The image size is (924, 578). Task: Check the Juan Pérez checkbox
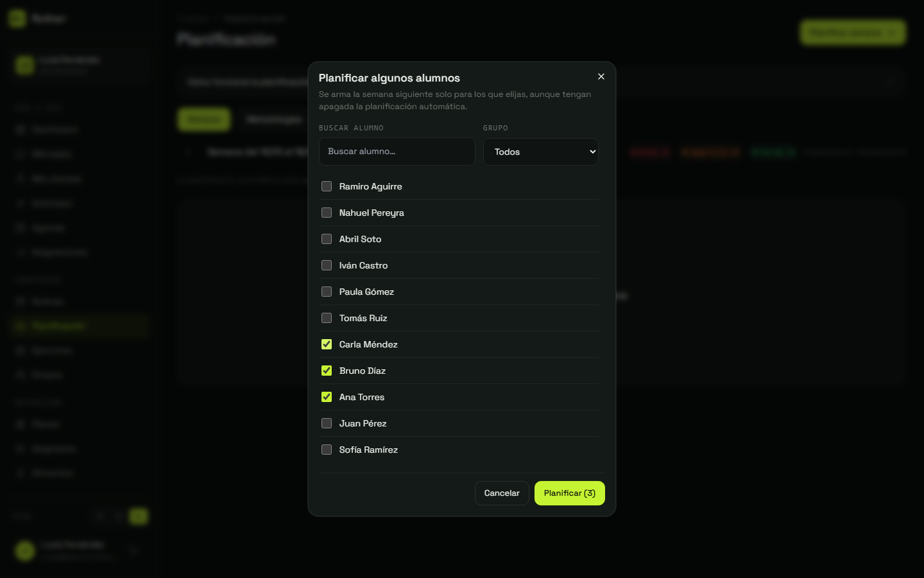point(327,423)
